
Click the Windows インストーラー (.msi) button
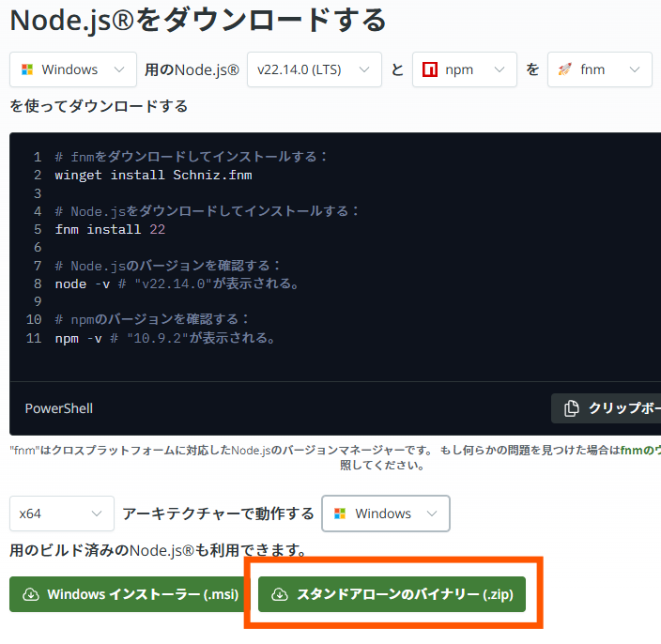click(129, 594)
